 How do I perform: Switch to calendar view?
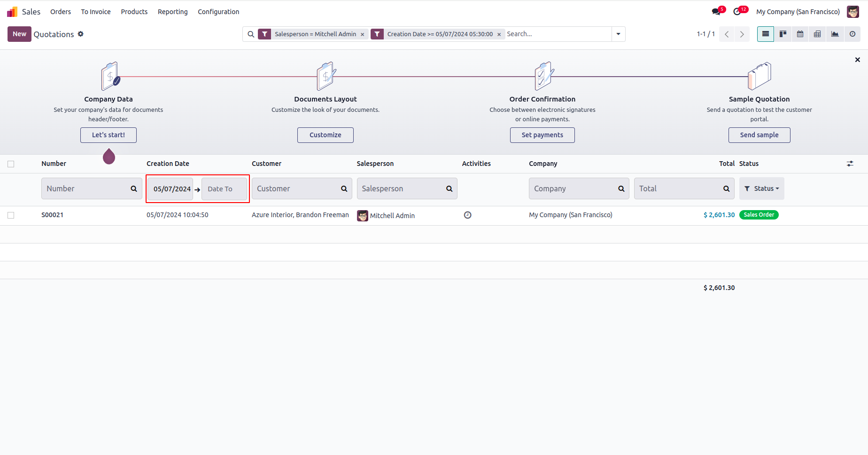(800, 34)
